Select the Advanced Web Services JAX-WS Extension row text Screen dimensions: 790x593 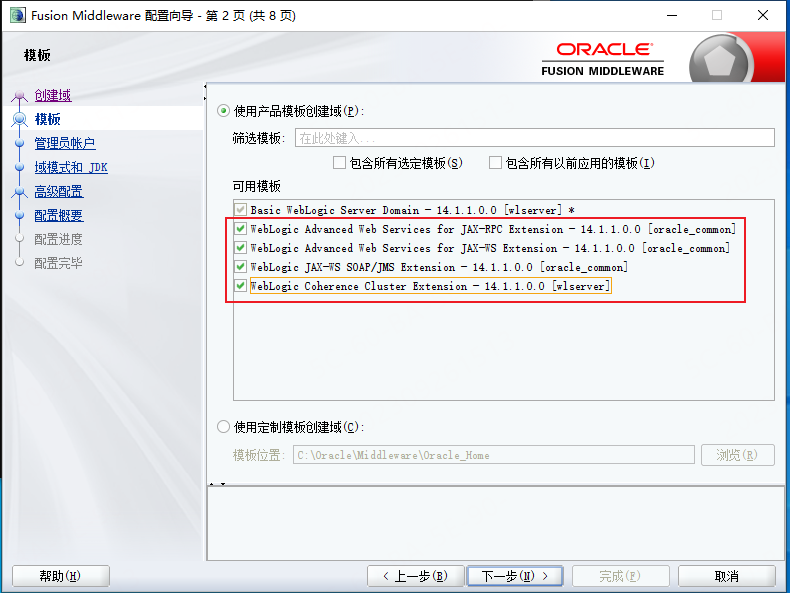(490, 248)
